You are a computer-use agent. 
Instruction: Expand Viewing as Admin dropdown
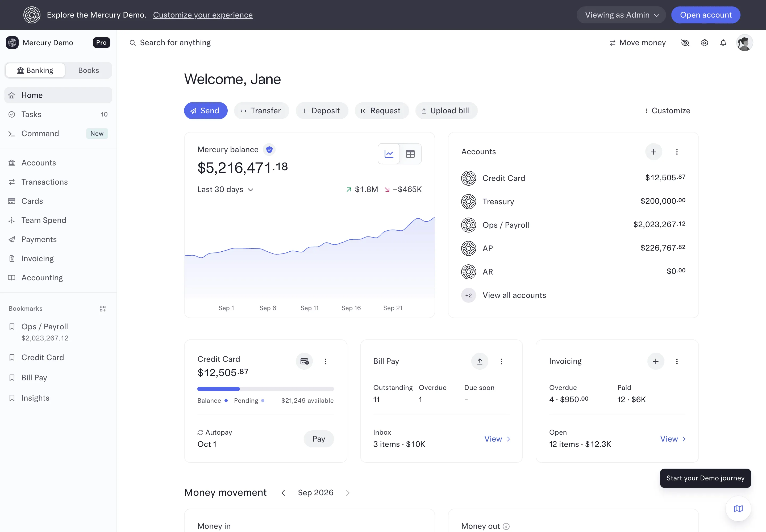tap(621, 15)
